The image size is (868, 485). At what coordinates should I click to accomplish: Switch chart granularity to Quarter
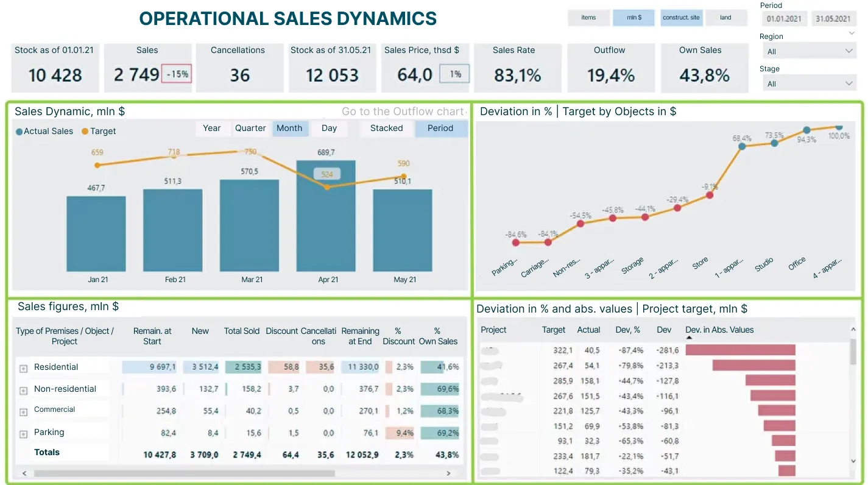click(250, 128)
